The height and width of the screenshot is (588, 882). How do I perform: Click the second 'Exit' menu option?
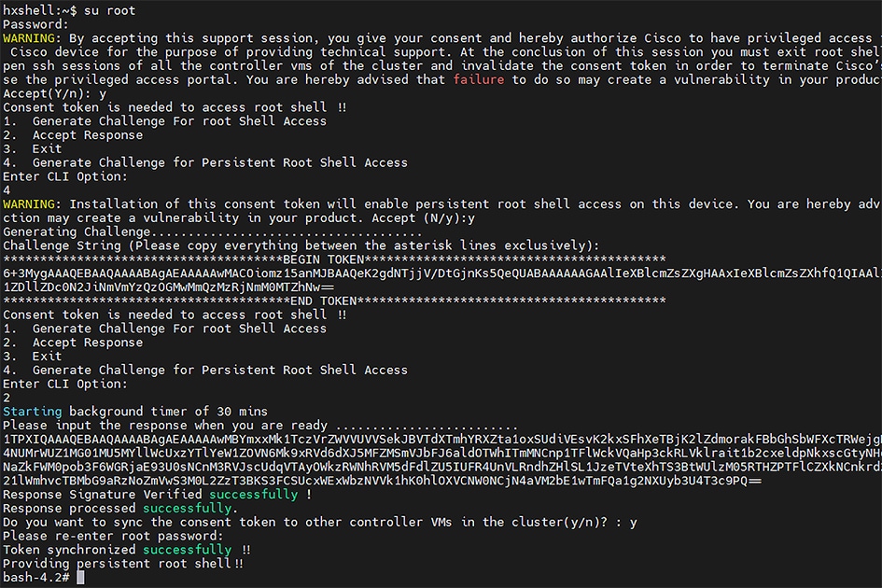pyautogui.click(x=47, y=357)
